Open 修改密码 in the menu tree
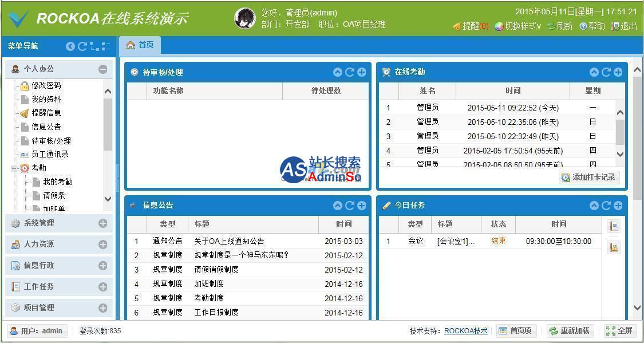Image resolution: width=644 pixels, height=343 pixels. pos(46,85)
